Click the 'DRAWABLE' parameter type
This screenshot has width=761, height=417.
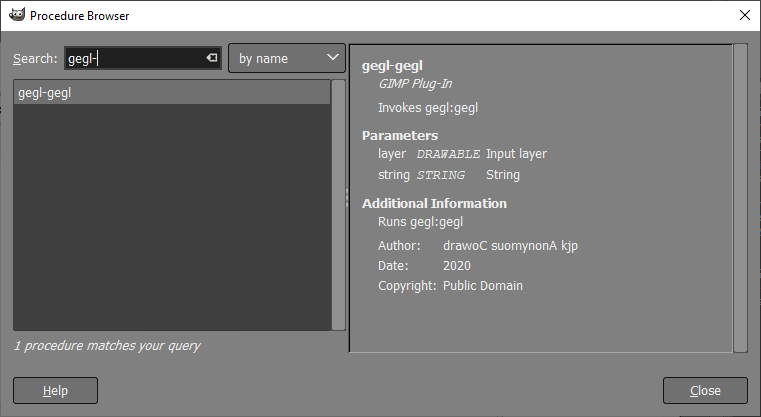coord(448,154)
